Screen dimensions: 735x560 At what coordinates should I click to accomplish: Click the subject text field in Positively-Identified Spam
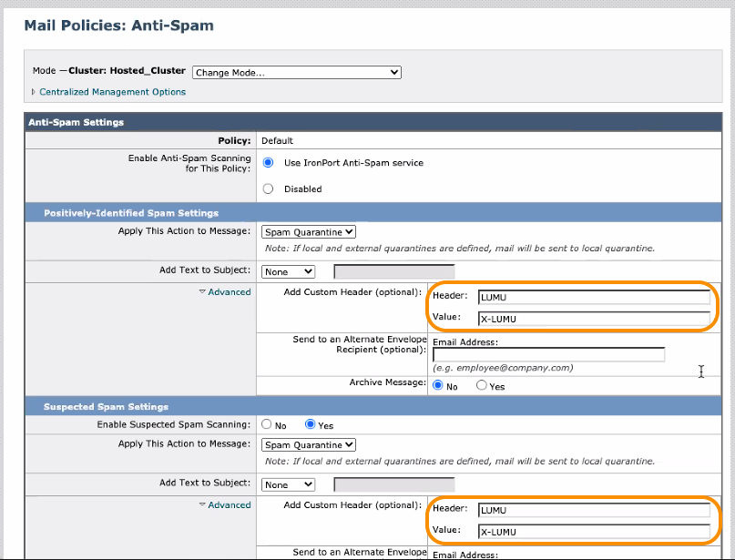tap(393, 271)
